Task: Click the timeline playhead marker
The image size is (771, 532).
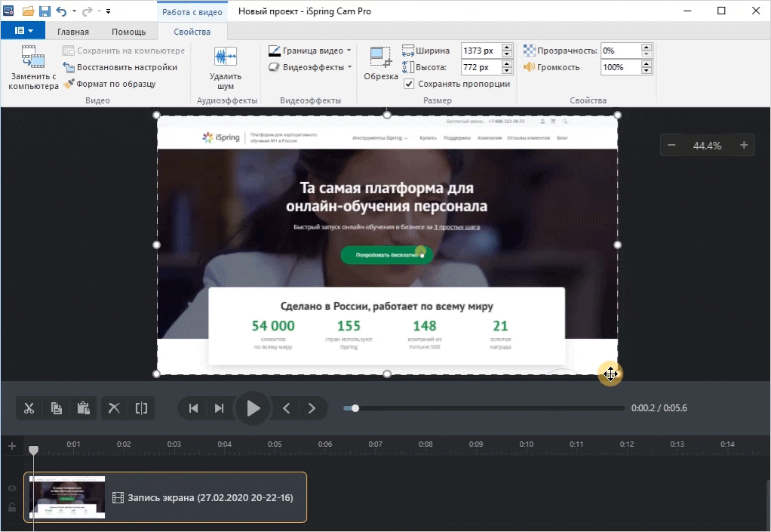Action: (33, 450)
